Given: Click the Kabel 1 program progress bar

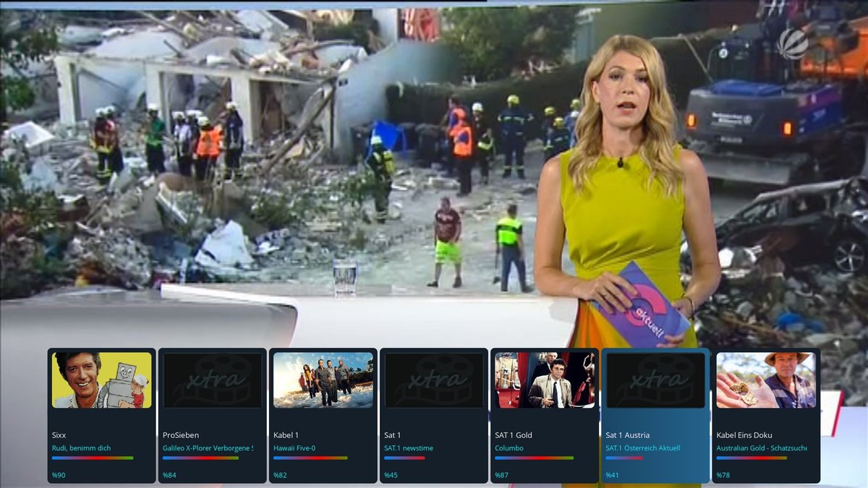Looking at the screenshot, I should (x=310, y=458).
